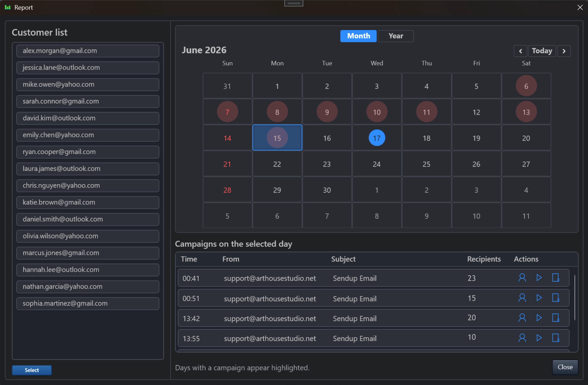Viewport: 588px width, 385px height.
Task: Play the 13:42 campaign
Action: point(539,318)
